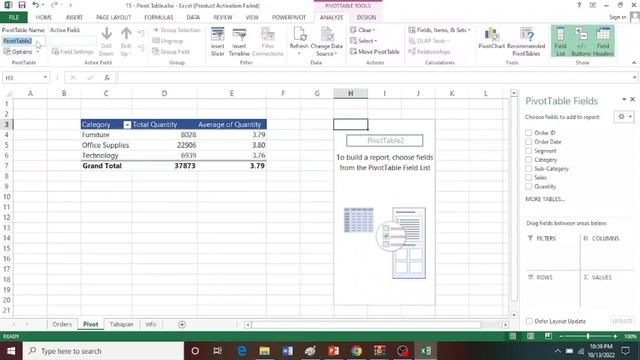
Task: Undo the last action
Action: 36,5
